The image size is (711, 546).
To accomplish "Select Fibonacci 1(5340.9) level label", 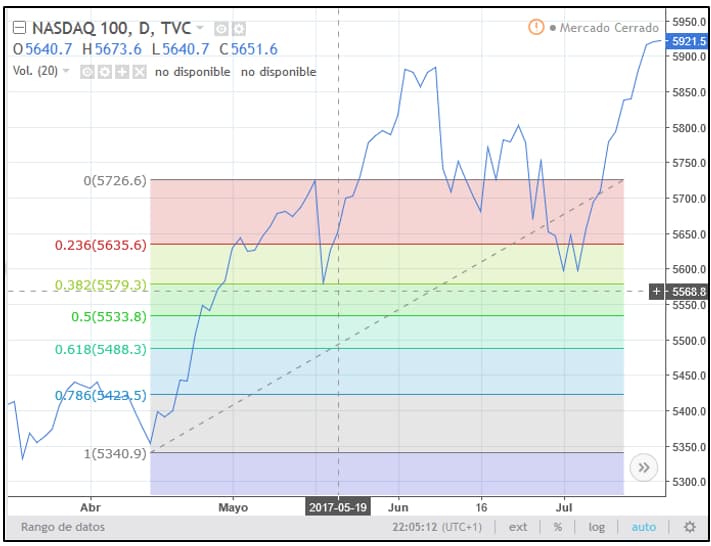I will (x=115, y=453).
